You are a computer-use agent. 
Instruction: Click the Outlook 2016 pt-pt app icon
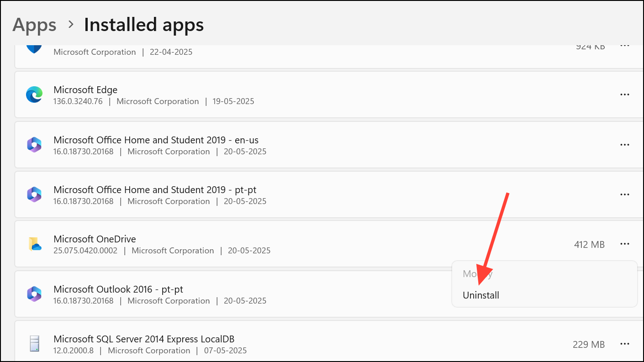(x=34, y=294)
